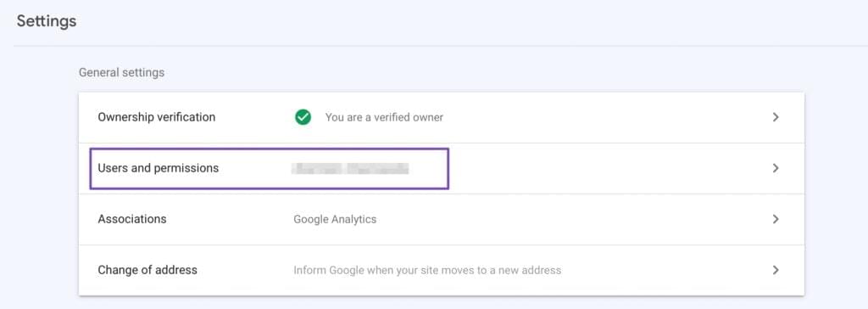Open Associations row chevron arrow

coord(776,219)
